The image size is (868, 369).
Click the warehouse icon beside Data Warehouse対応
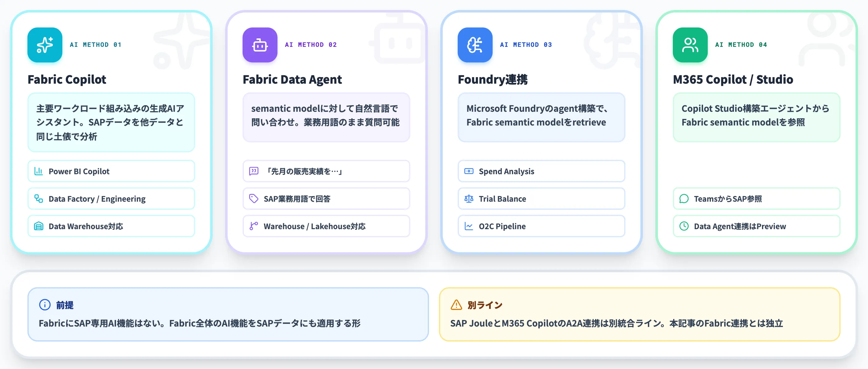click(x=39, y=226)
